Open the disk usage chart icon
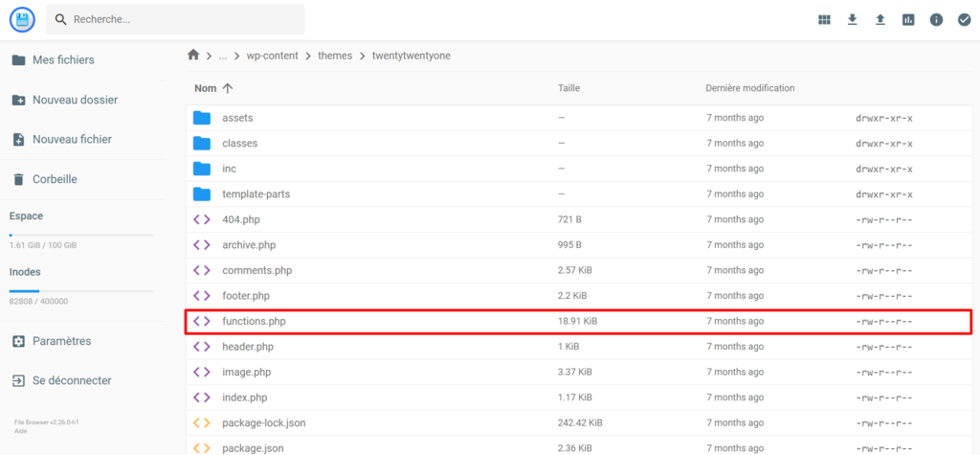This screenshot has width=980, height=455. point(908,19)
